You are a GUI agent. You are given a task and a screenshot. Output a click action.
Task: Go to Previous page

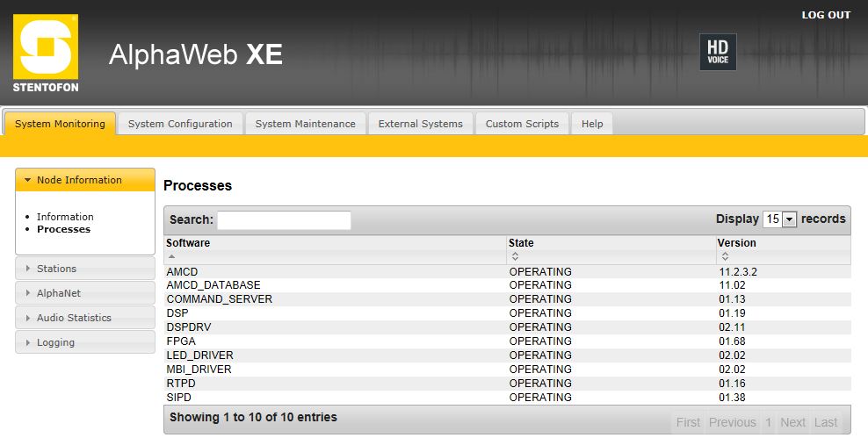[732, 422]
